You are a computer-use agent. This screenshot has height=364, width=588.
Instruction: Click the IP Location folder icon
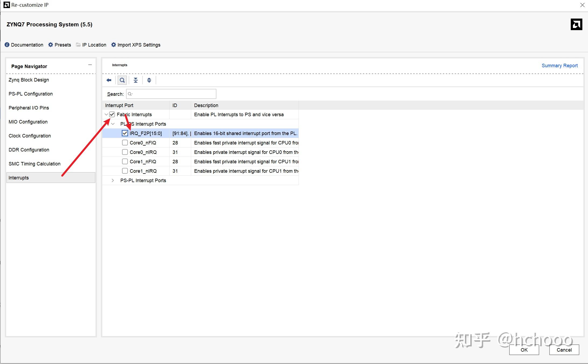78,45
